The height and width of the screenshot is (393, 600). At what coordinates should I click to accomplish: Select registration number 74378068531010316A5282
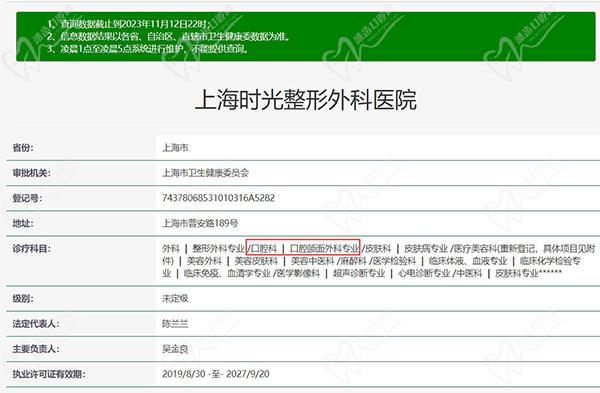pos(218,198)
